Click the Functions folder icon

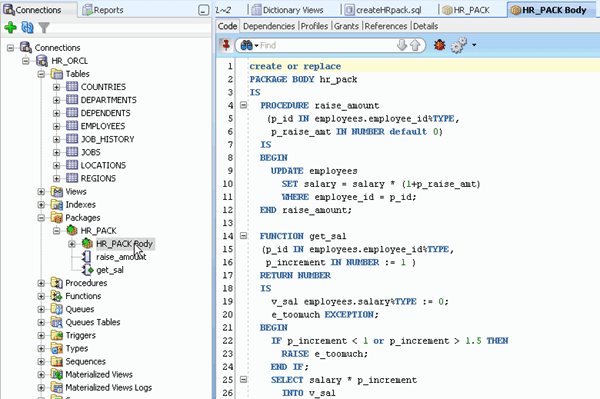(57, 296)
